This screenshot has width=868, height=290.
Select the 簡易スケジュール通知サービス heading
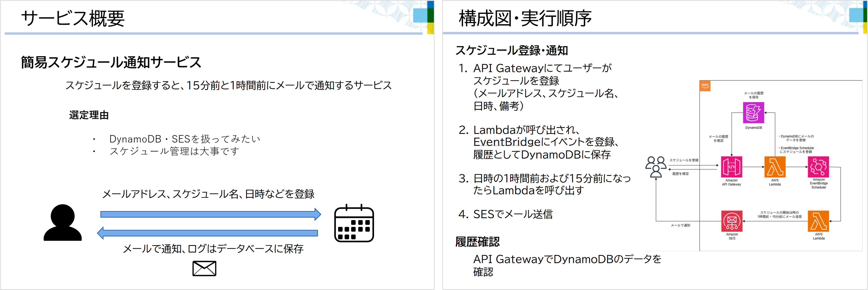click(x=111, y=62)
